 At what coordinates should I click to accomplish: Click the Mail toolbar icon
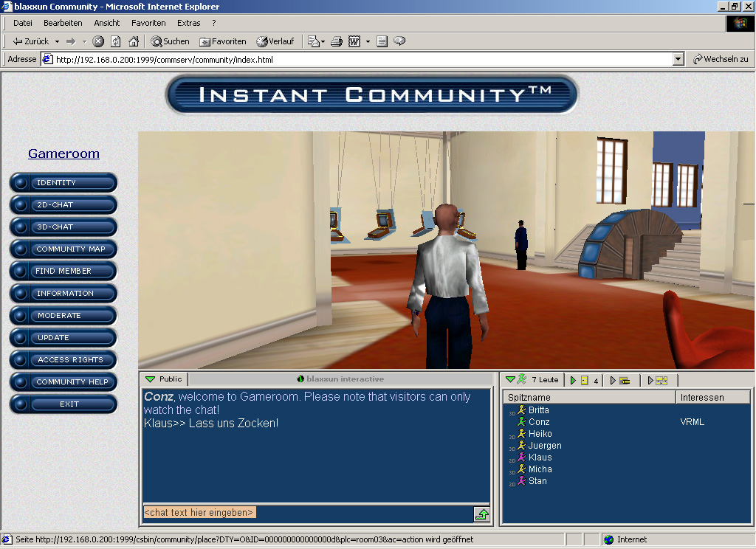pos(313,41)
